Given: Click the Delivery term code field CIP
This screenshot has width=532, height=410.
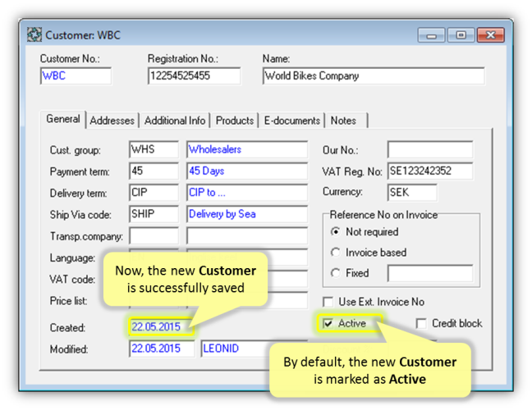Looking at the screenshot, I should [154, 193].
